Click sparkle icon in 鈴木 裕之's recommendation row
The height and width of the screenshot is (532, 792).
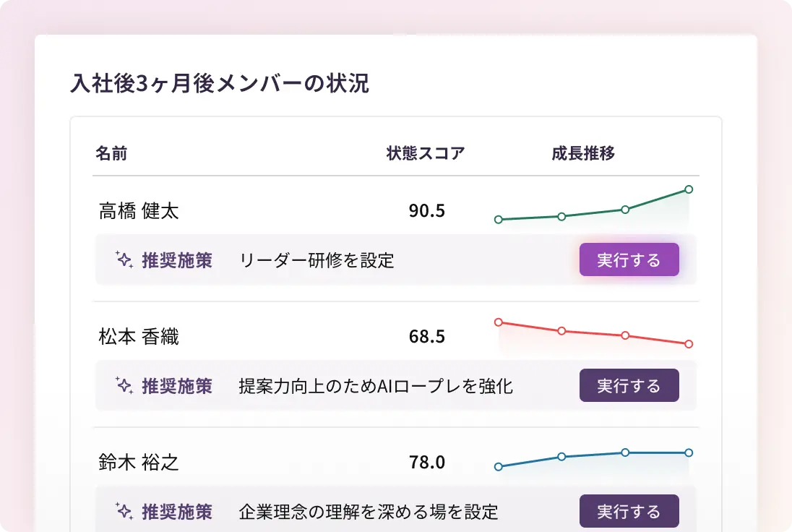124,512
